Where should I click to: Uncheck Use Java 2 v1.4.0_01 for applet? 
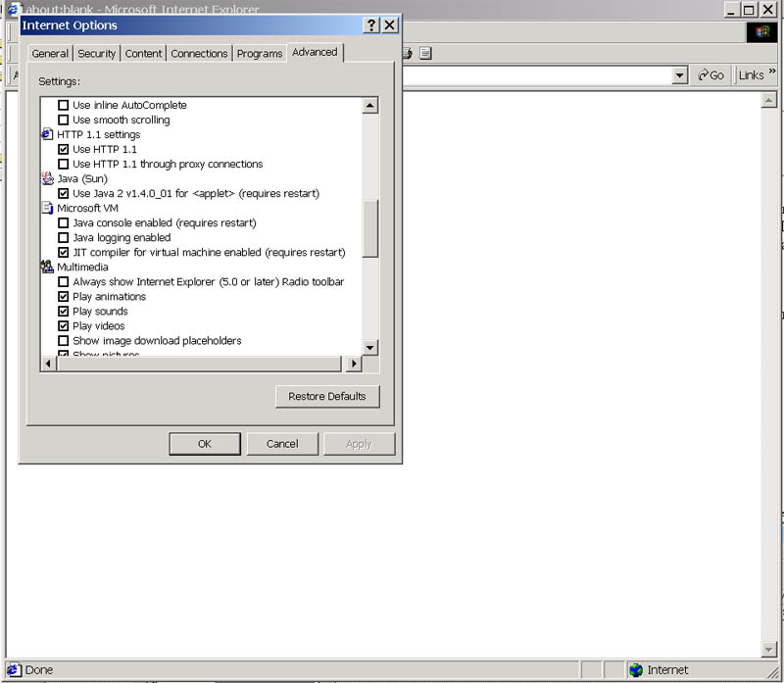[64, 193]
